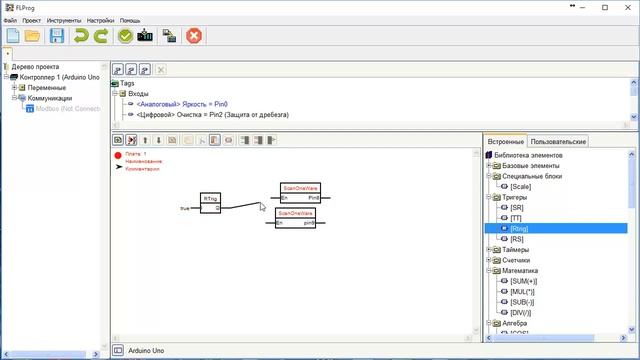Create a new project with the blank page icon
This screenshot has width=640, height=360.
(x=13, y=36)
